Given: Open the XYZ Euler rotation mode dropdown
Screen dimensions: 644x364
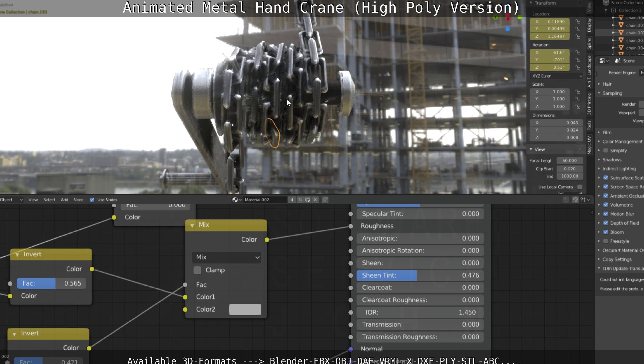Looking at the screenshot, I should [556, 76].
